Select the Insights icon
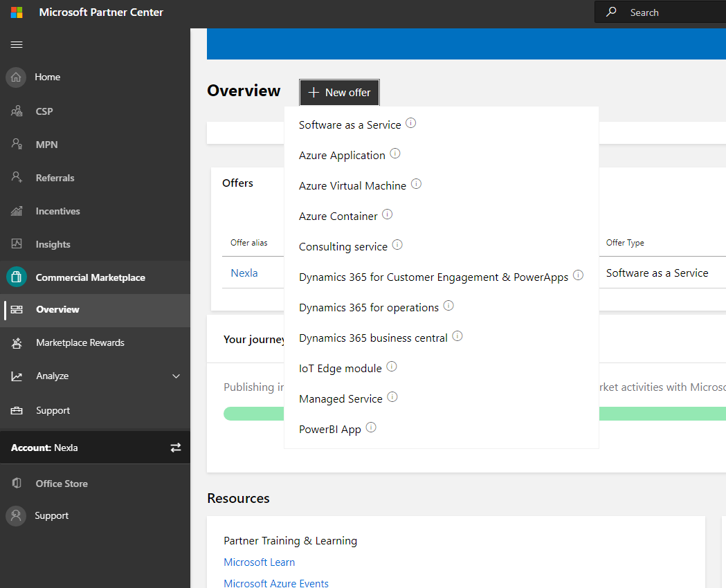Screen dimensions: 726x588 coord(15,244)
